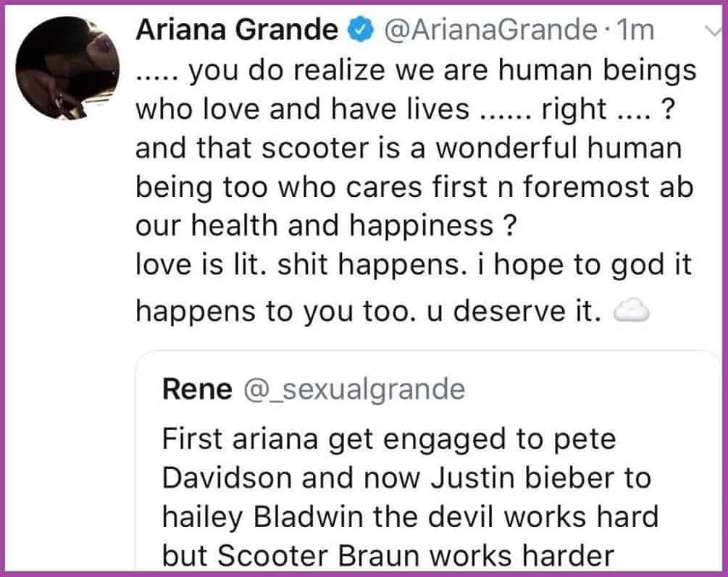The image size is (728, 577).
Task: Expand the tweet options chevron
Action: pyautogui.click(x=711, y=30)
